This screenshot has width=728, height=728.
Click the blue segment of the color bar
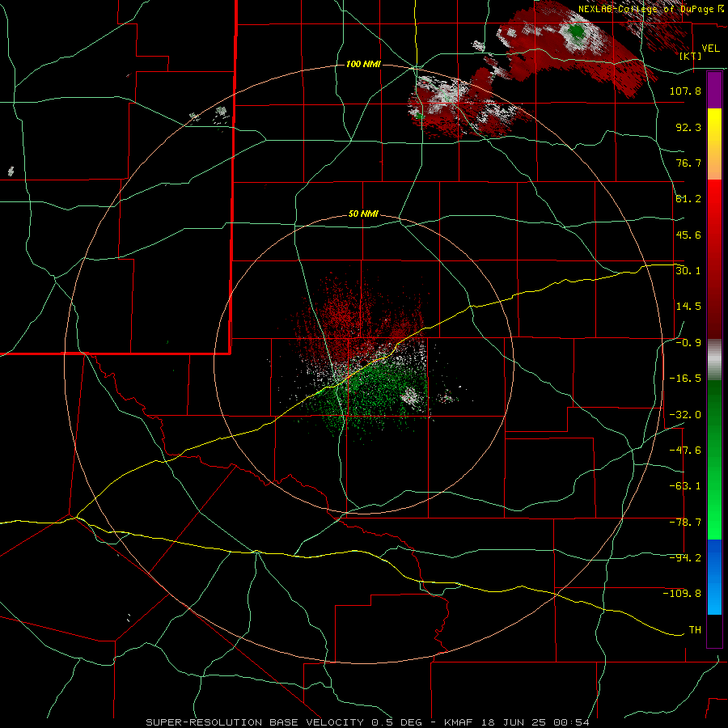coord(714,577)
